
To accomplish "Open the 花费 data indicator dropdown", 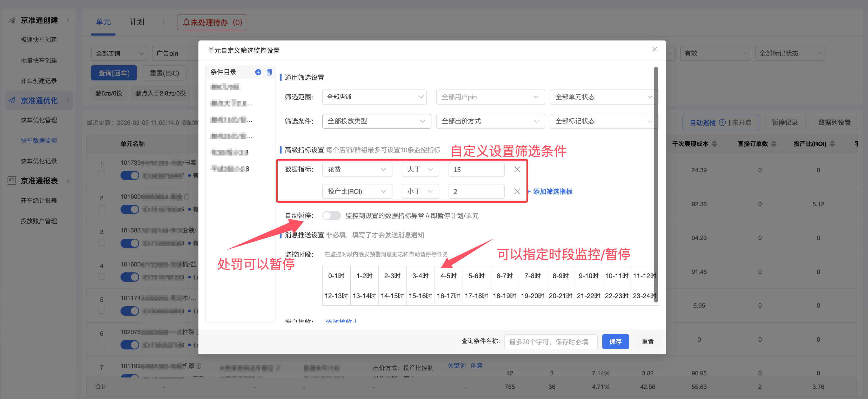I will (x=357, y=169).
